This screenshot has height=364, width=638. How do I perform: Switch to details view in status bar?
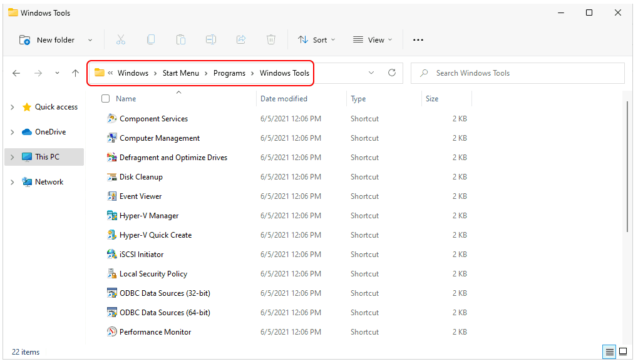point(609,352)
